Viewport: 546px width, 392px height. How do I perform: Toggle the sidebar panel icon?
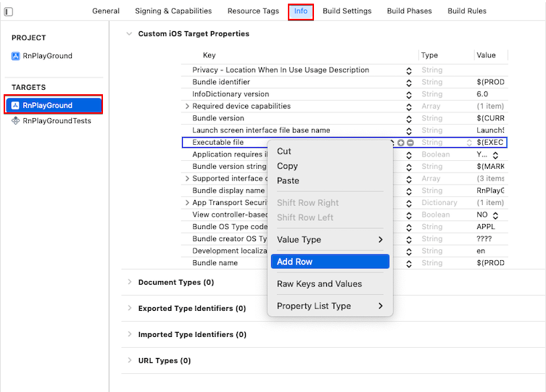click(9, 12)
